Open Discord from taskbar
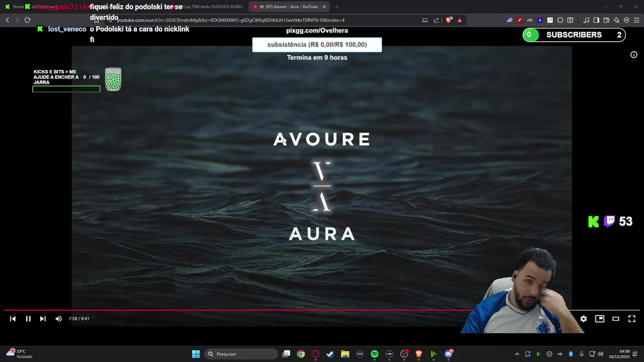Screen dimensions: 644x362 coord(448,354)
